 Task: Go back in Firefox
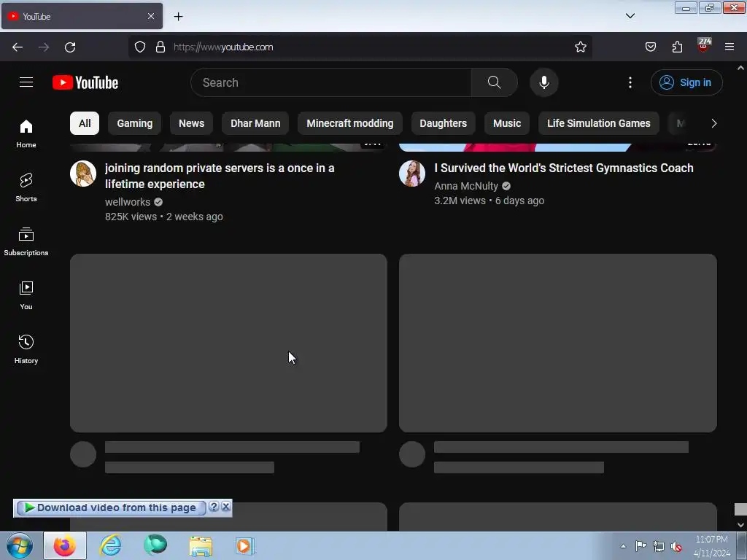pyautogui.click(x=18, y=47)
